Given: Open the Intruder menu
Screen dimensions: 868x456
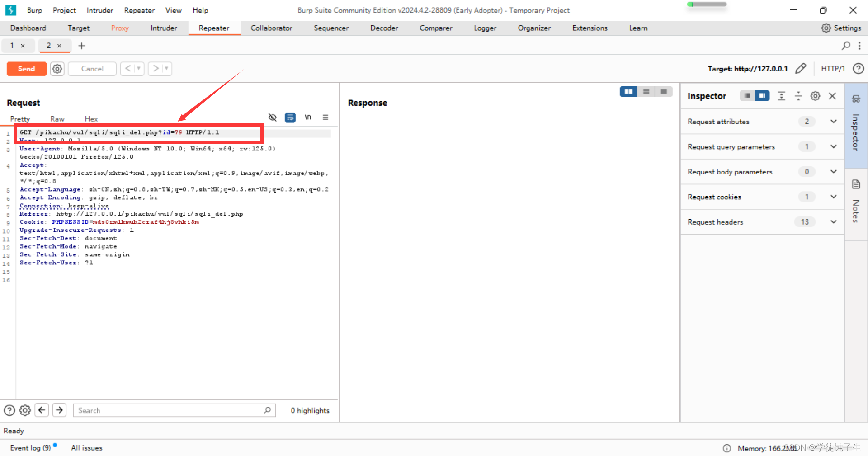Looking at the screenshot, I should pyautogui.click(x=100, y=10).
